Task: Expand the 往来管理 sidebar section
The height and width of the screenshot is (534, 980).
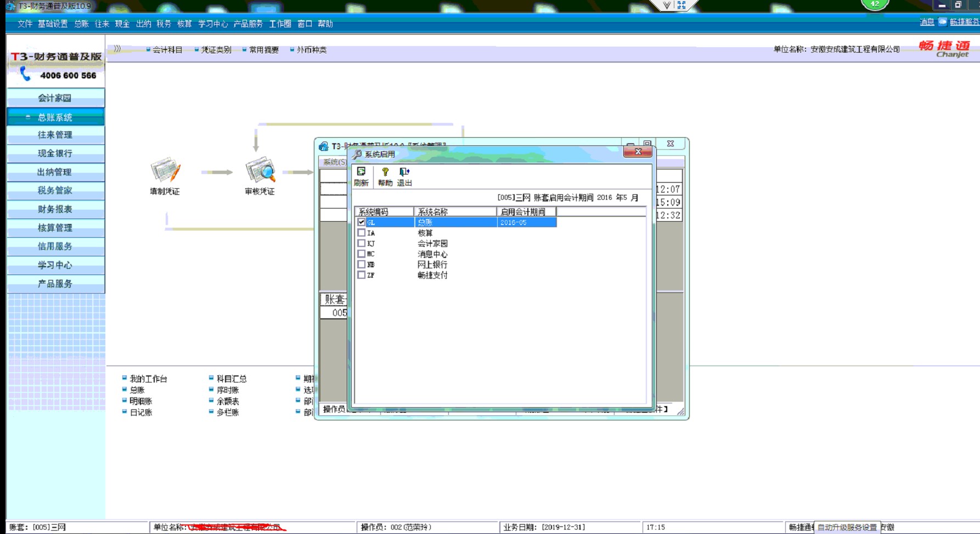Action: [x=55, y=134]
